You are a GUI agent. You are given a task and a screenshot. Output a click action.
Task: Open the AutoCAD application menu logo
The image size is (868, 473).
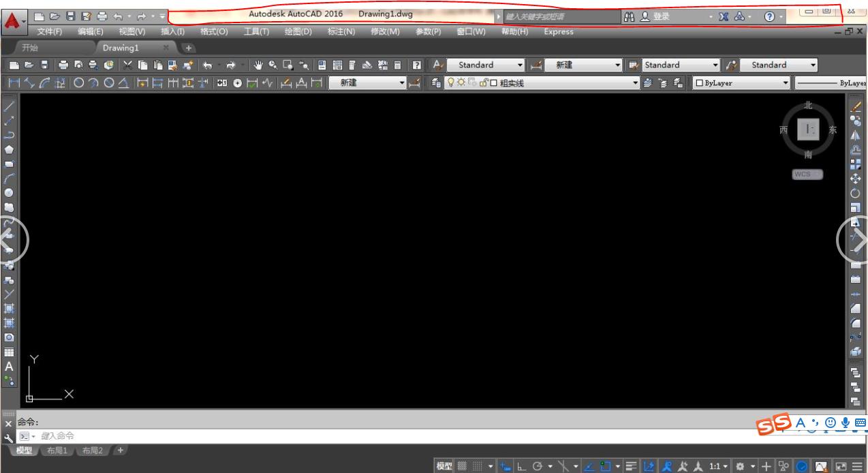[12, 21]
